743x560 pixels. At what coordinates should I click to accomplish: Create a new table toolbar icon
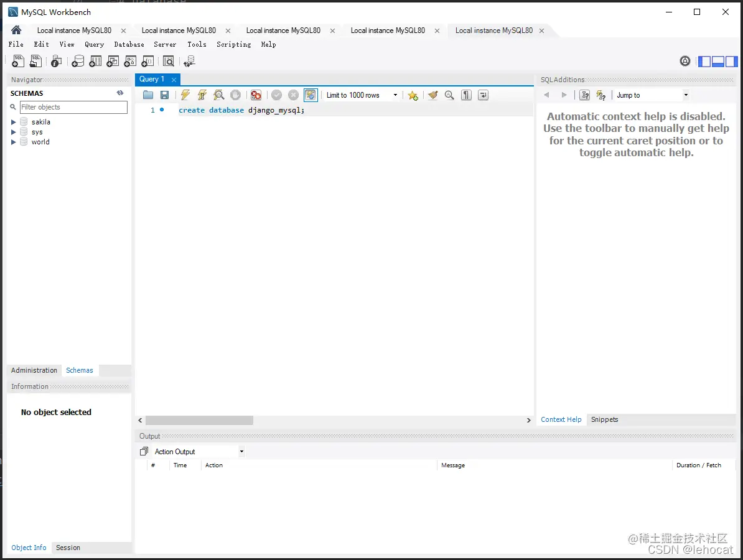[95, 61]
